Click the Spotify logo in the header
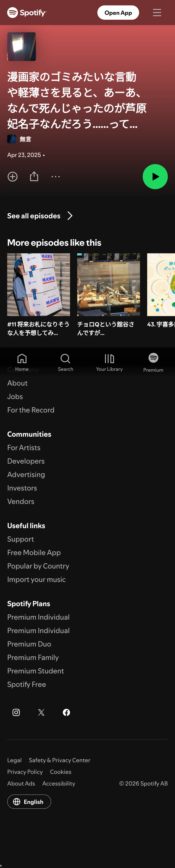The image size is (175, 868). pyautogui.click(x=27, y=12)
